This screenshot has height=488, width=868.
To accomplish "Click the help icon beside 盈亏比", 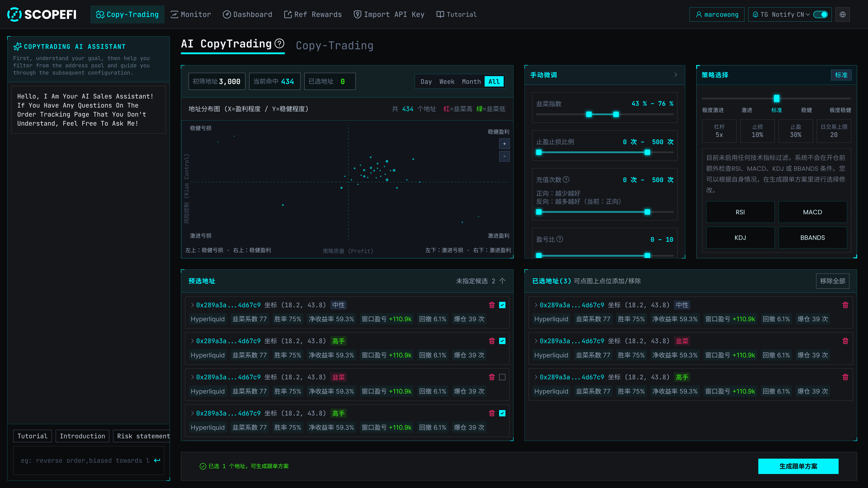I will click(x=560, y=239).
